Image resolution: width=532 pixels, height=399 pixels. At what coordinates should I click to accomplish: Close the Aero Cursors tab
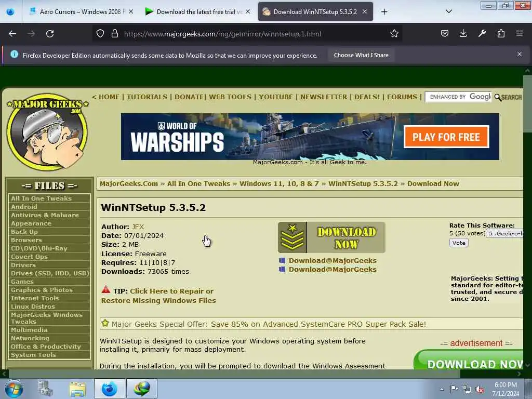pos(131,11)
